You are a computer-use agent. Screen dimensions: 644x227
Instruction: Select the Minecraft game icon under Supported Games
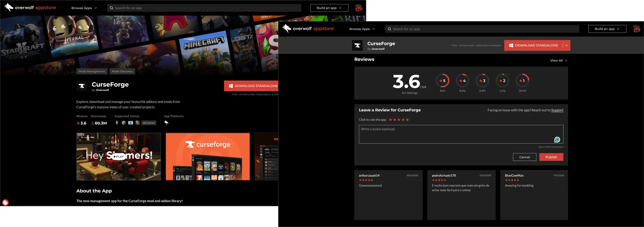(x=124, y=123)
